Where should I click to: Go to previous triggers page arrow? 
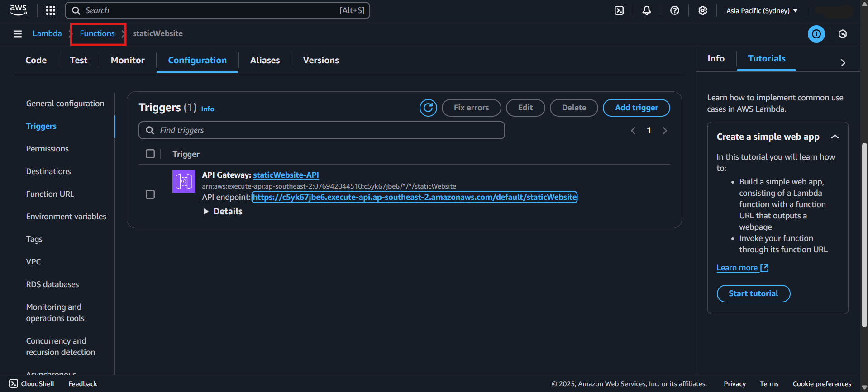633,131
